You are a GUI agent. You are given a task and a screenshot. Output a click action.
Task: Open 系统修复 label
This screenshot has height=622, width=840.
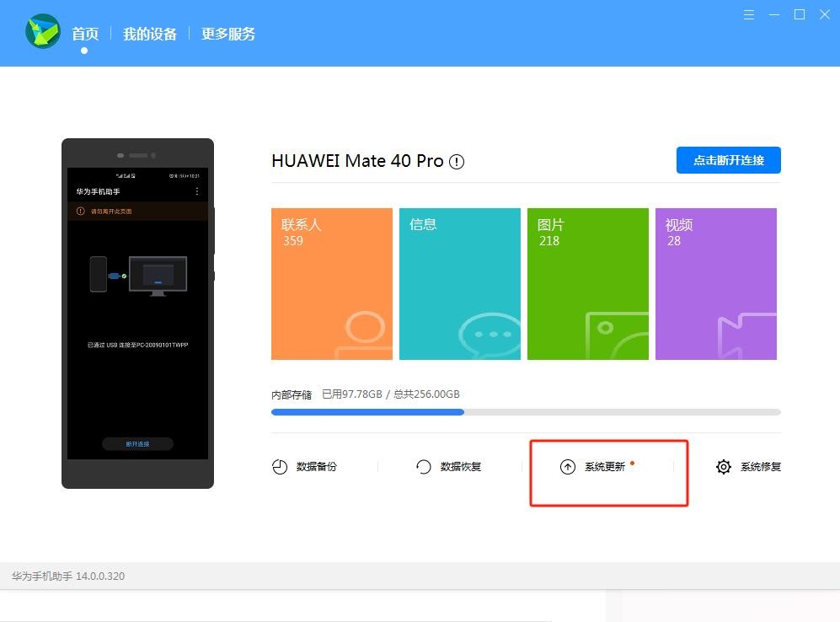pyautogui.click(x=761, y=467)
